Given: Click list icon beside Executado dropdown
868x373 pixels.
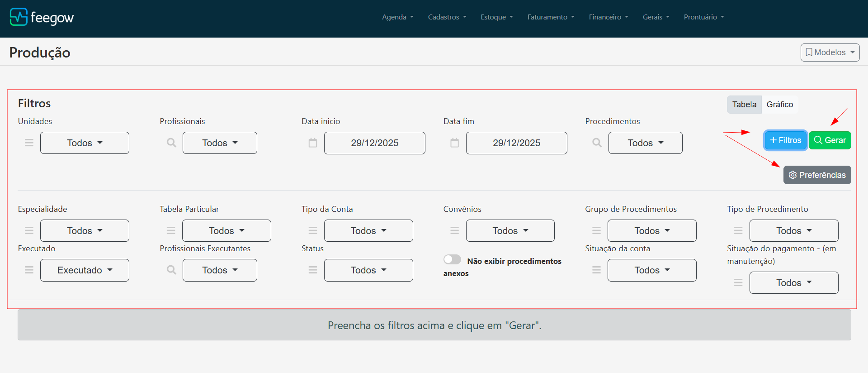Looking at the screenshot, I should pos(29,270).
